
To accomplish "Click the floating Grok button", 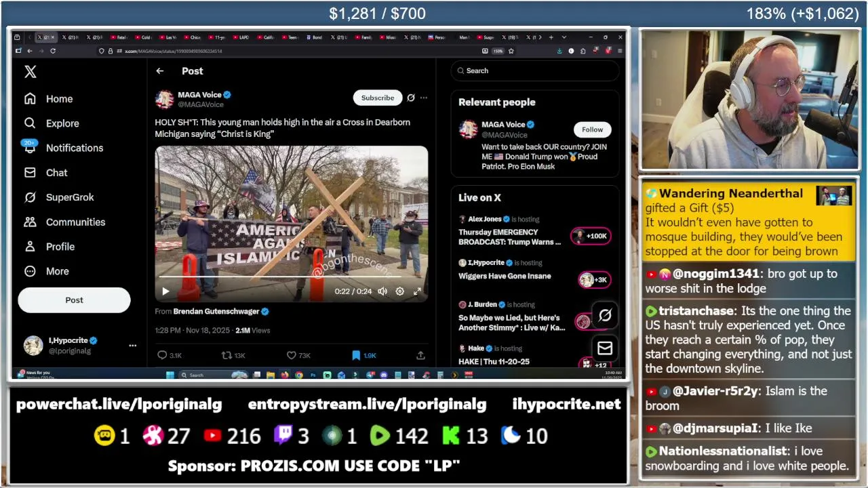I will (605, 315).
